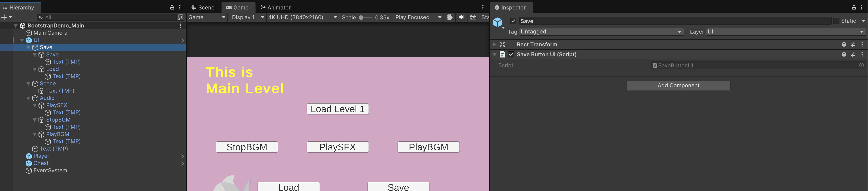Click the Hierarchy panel lock icon
This screenshot has width=868, height=191.
pyautogui.click(x=172, y=7)
